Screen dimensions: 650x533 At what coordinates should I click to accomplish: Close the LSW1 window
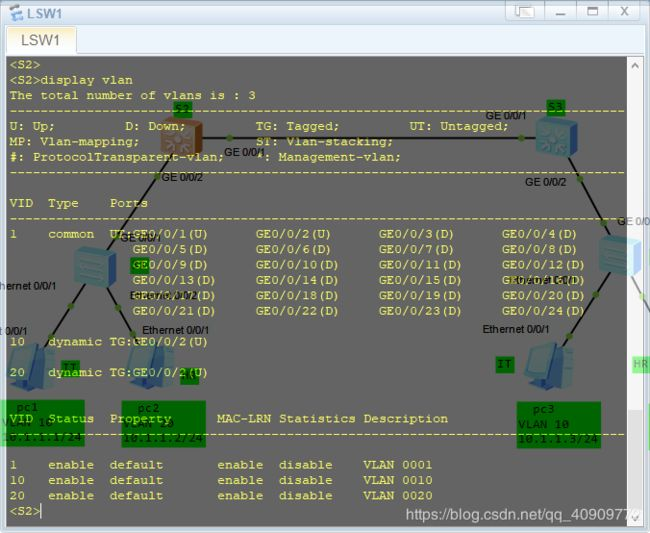(x=624, y=11)
